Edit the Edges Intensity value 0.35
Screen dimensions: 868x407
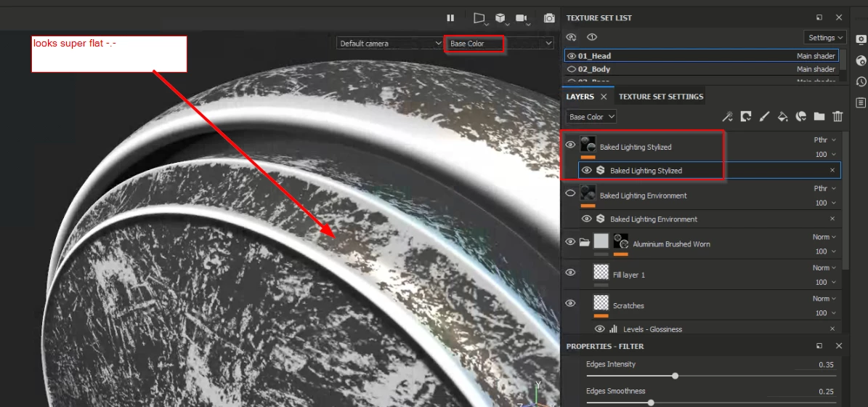[x=826, y=365]
